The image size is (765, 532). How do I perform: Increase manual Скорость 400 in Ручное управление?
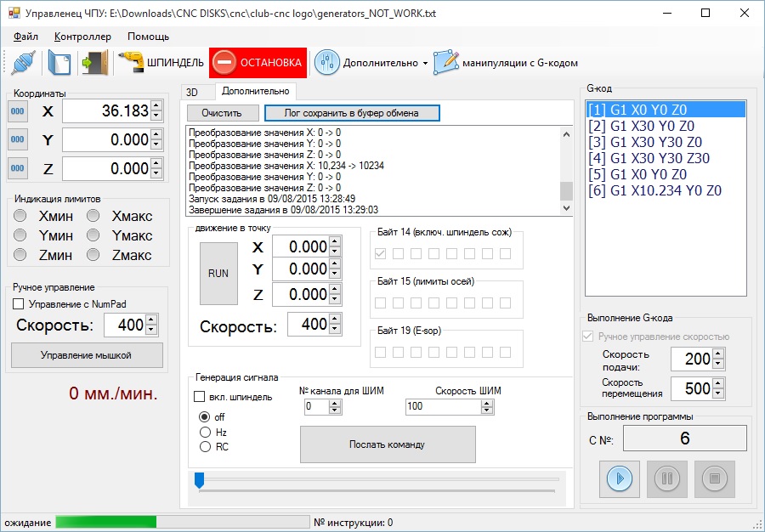tap(151, 320)
